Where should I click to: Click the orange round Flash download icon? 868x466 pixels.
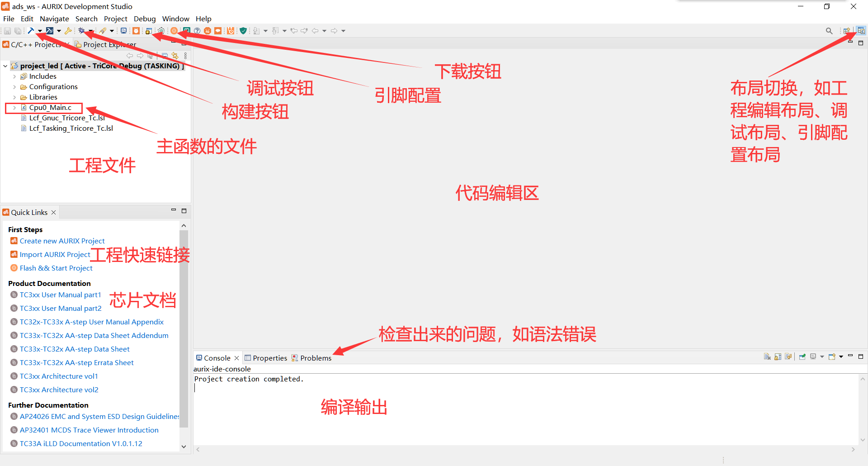pos(174,31)
